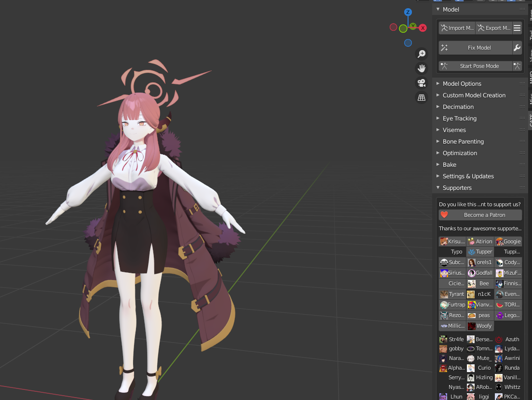Click supporter Typo button
Viewport: 532px width, 400px height.
pos(452,252)
